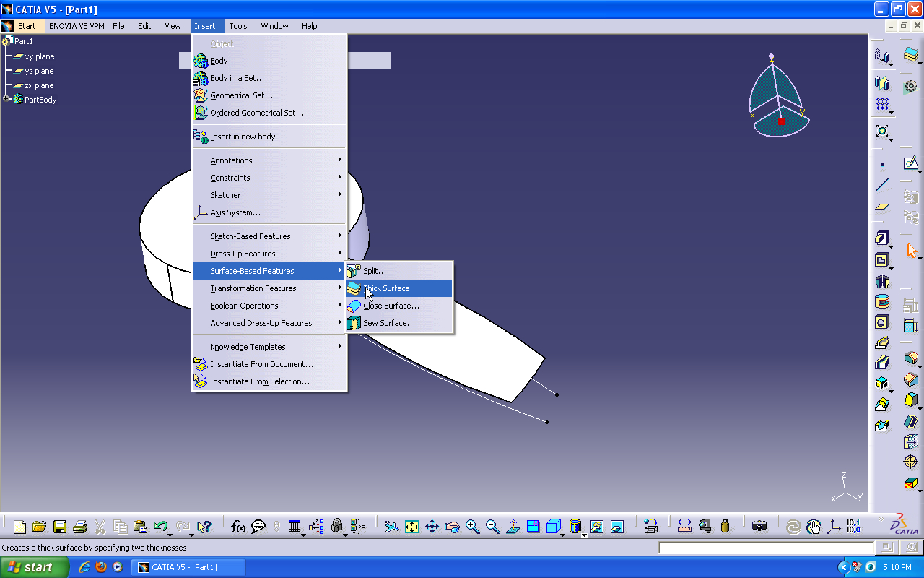Open the Formula f(x) tool
The image size is (924, 578).
click(238, 527)
